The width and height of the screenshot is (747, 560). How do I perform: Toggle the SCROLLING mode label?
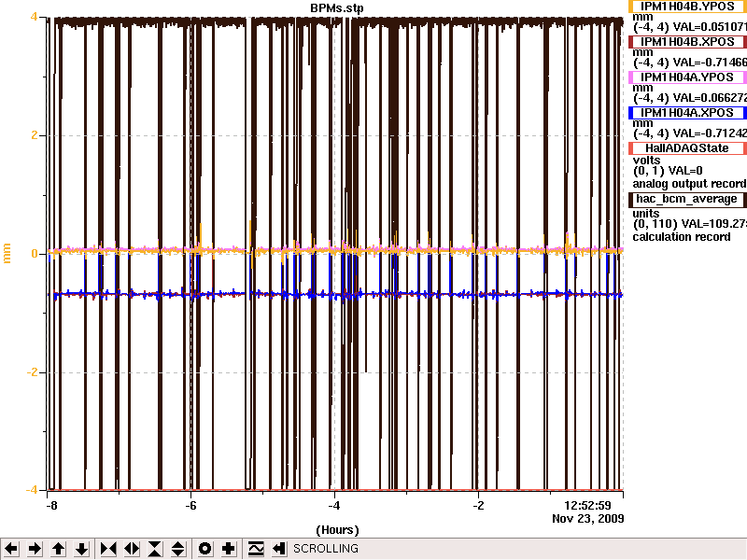326,549
